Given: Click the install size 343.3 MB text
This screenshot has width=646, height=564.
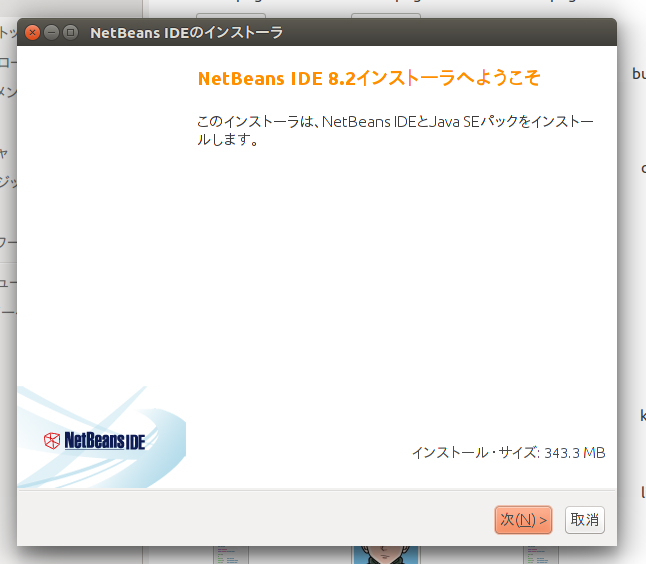Looking at the screenshot, I should [x=509, y=453].
